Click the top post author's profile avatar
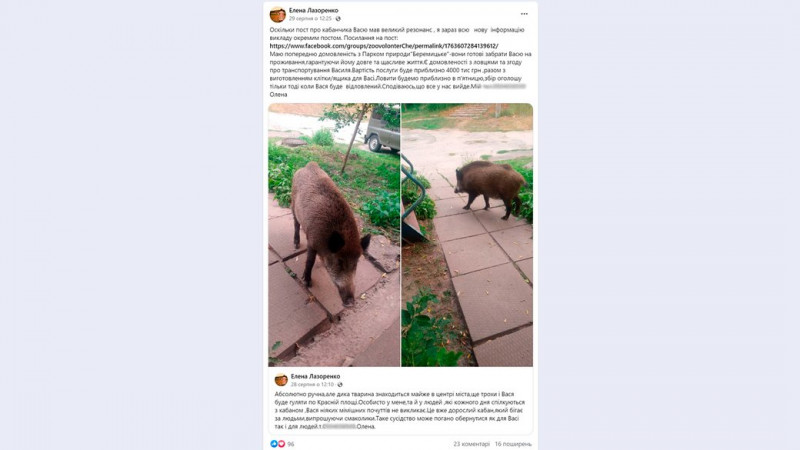This screenshot has height=450, width=800. 278,15
